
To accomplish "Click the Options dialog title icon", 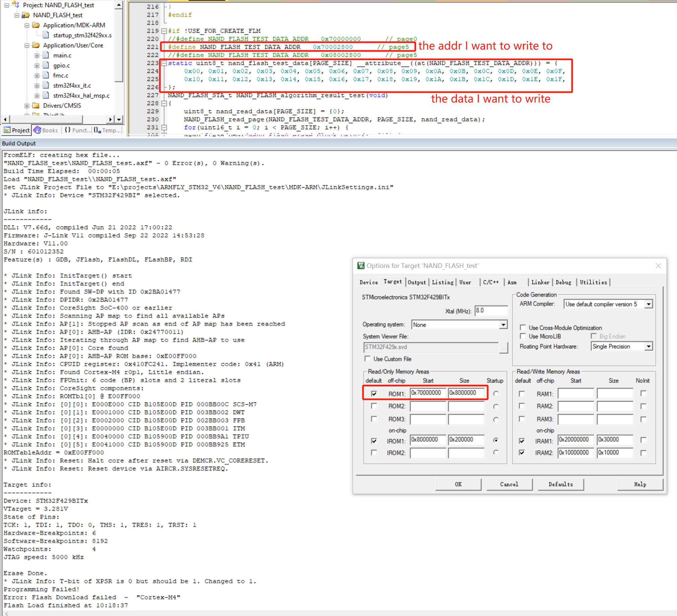I will (361, 266).
